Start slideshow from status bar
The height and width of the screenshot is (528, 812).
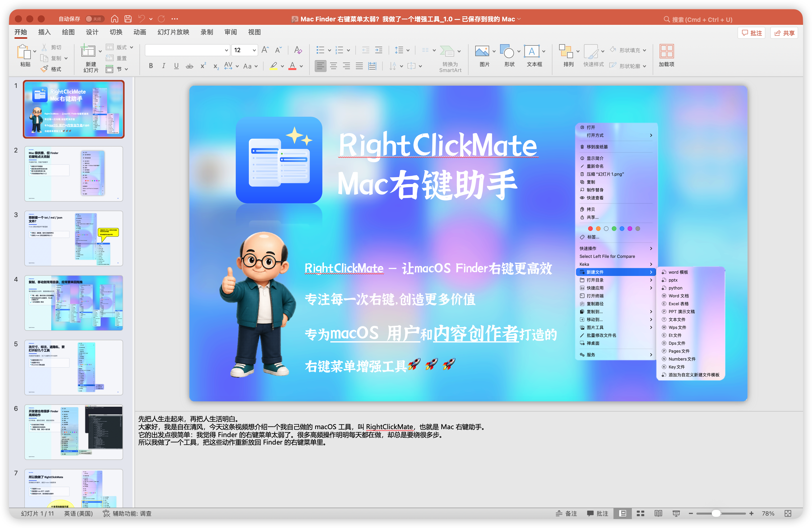[x=676, y=513]
